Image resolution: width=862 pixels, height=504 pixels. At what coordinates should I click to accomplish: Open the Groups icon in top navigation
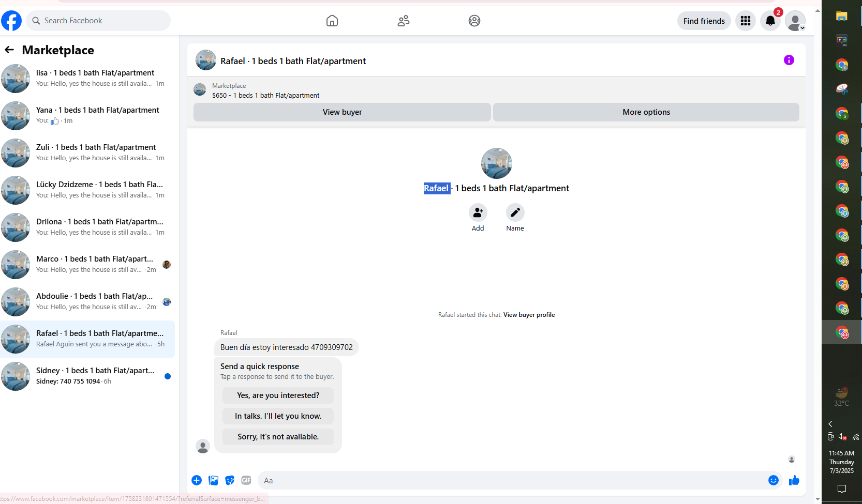coord(474,21)
